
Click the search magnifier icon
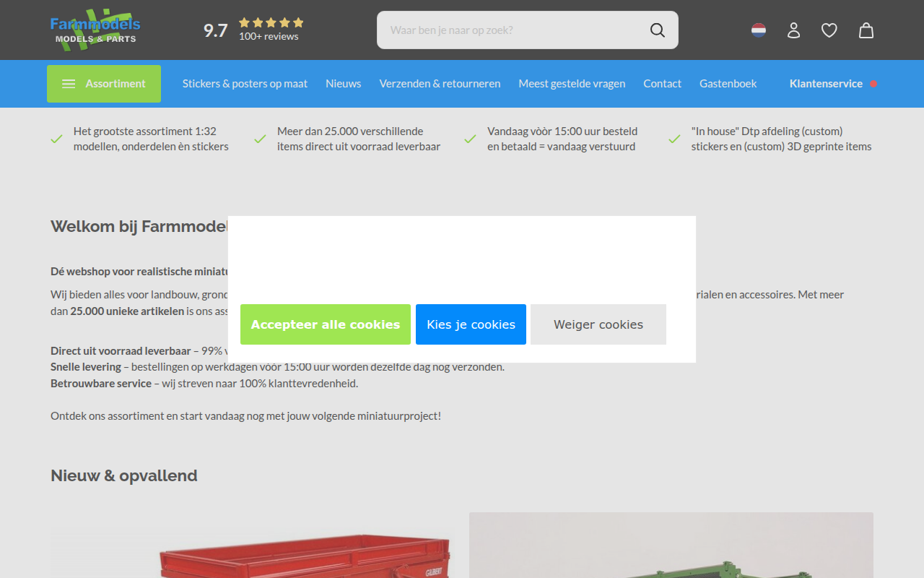tap(657, 30)
